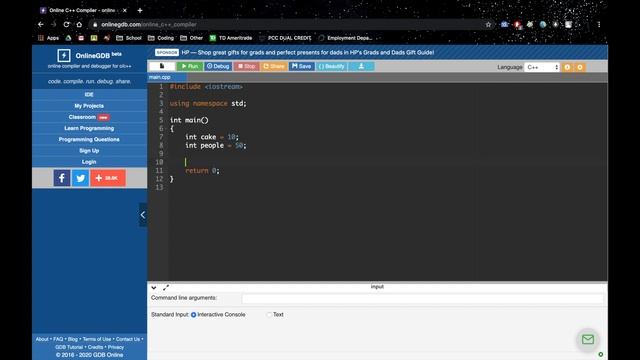Click the OnlineGDB logo icon

pyautogui.click(x=64, y=56)
